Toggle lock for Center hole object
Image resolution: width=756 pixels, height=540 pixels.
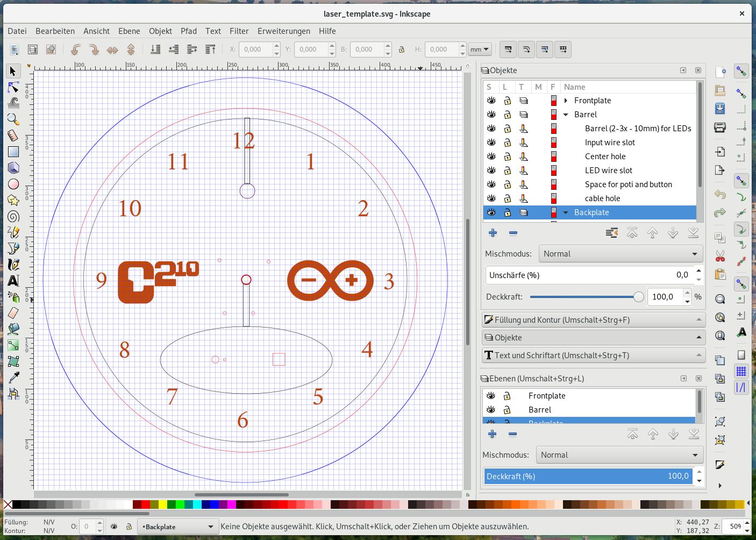(507, 157)
